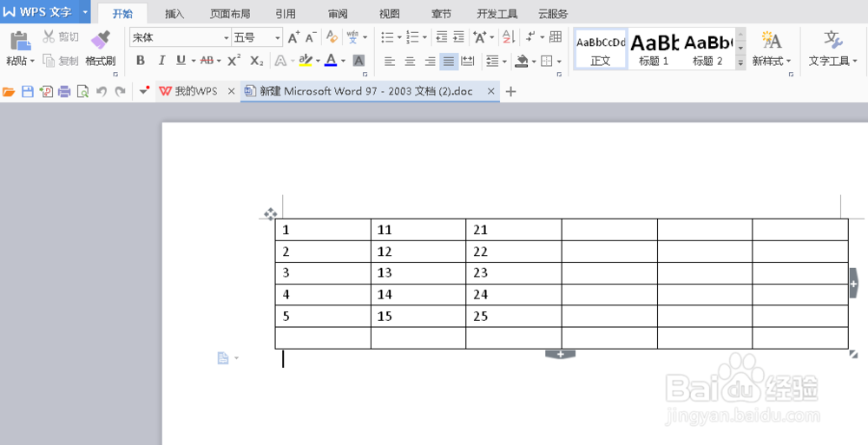The height and width of the screenshot is (445, 868).
Task: Add table column with right-side plus handle
Action: pos(853,283)
